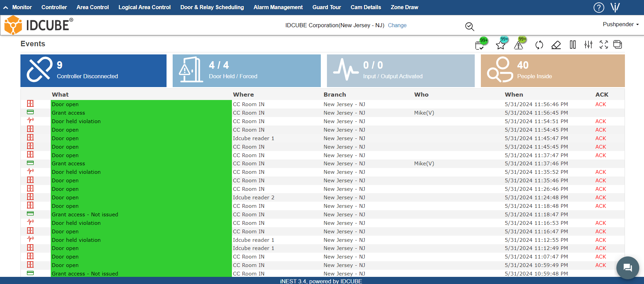Click the Controller Disconnected blue tile
Screen dimensions: 644x284
pos(93,71)
